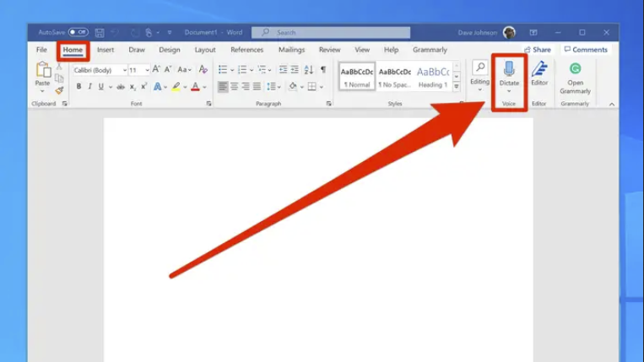Click the Sort A-Z icon

coord(309,69)
